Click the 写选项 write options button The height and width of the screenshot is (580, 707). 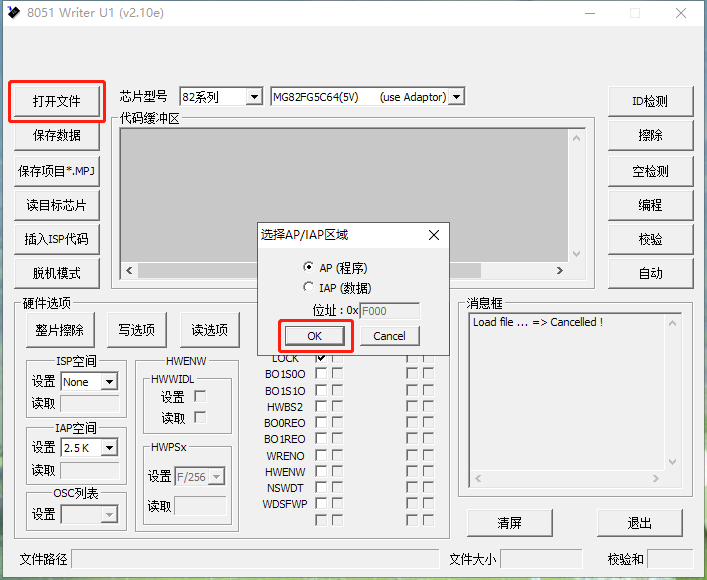137,330
